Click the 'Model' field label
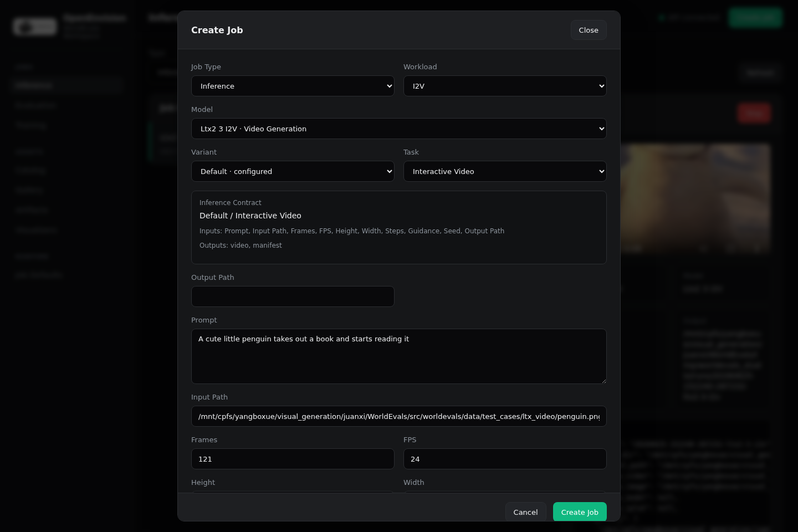The image size is (798, 532). (202, 110)
